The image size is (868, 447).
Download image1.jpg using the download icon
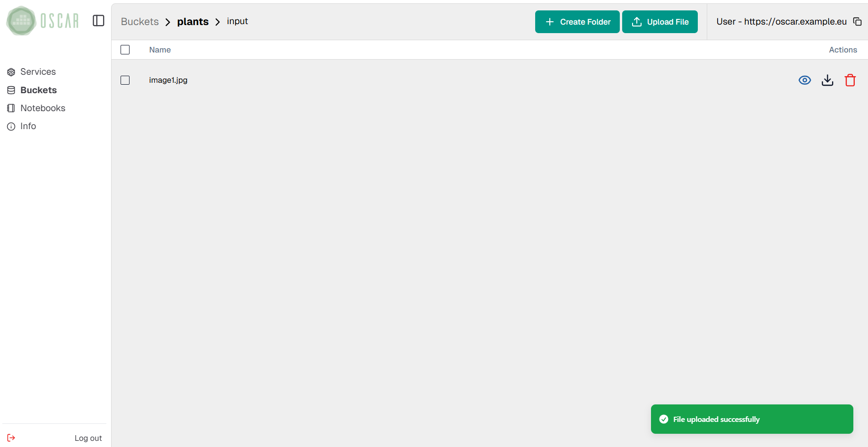pos(827,80)
